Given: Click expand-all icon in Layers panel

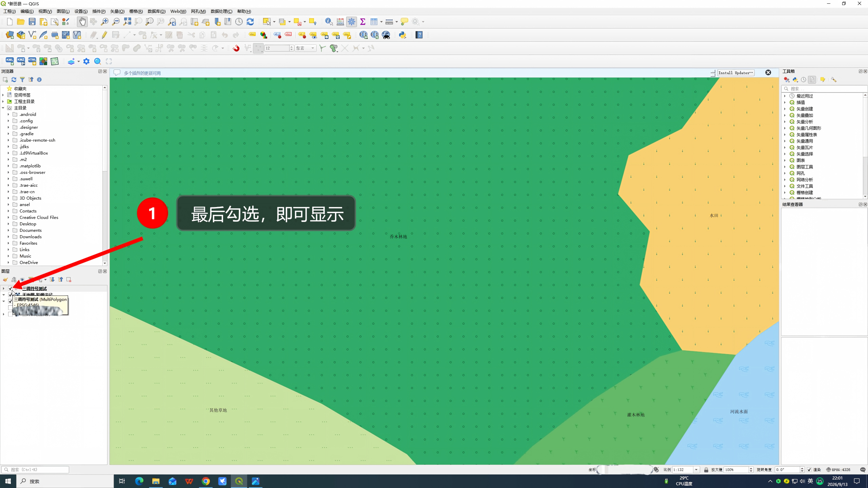Looking at the screenshot, I should [x=52, y=280].
